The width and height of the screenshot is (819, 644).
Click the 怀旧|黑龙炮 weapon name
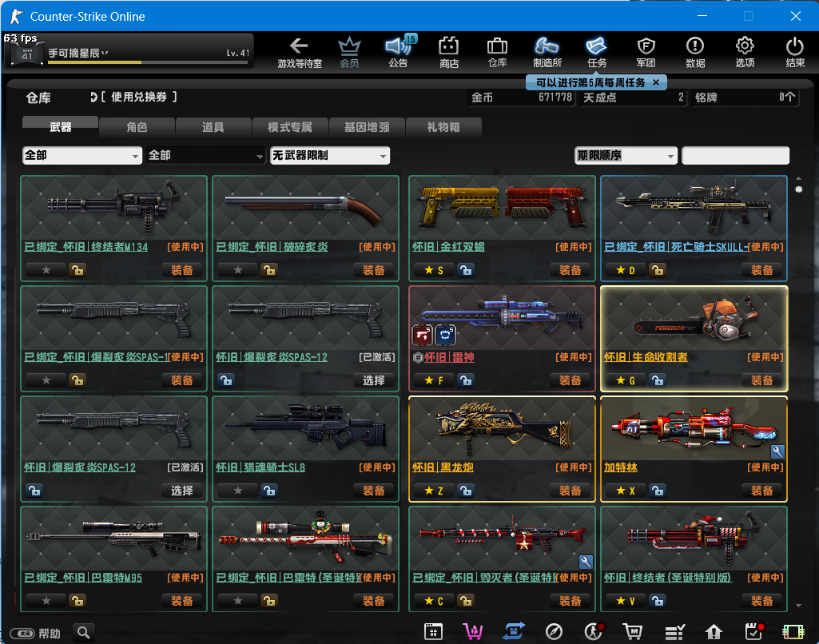click(x=443, y=467)
